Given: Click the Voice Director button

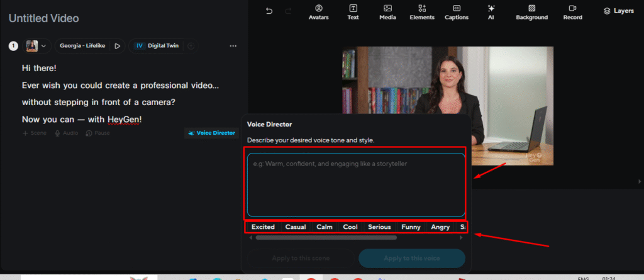Looking at the screenshot, I should click(x=211, y=133).
